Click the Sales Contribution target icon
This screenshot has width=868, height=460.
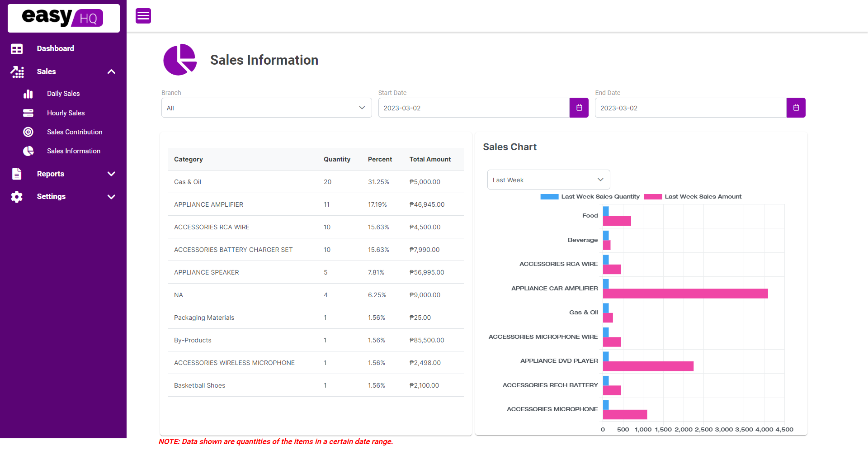[28, 132]
